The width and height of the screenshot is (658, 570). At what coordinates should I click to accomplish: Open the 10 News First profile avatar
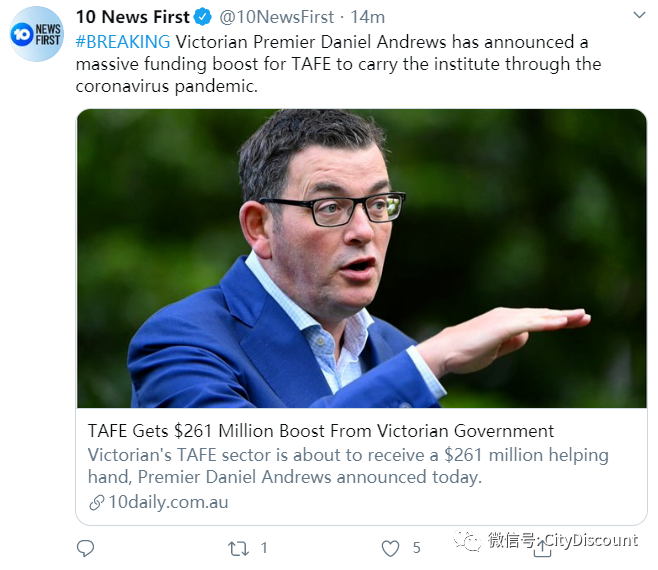pyautogui.click(x=37, y=34)
